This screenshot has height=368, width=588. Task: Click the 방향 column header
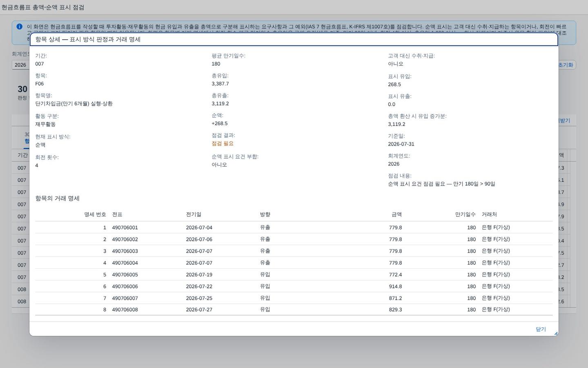point(265,215)
